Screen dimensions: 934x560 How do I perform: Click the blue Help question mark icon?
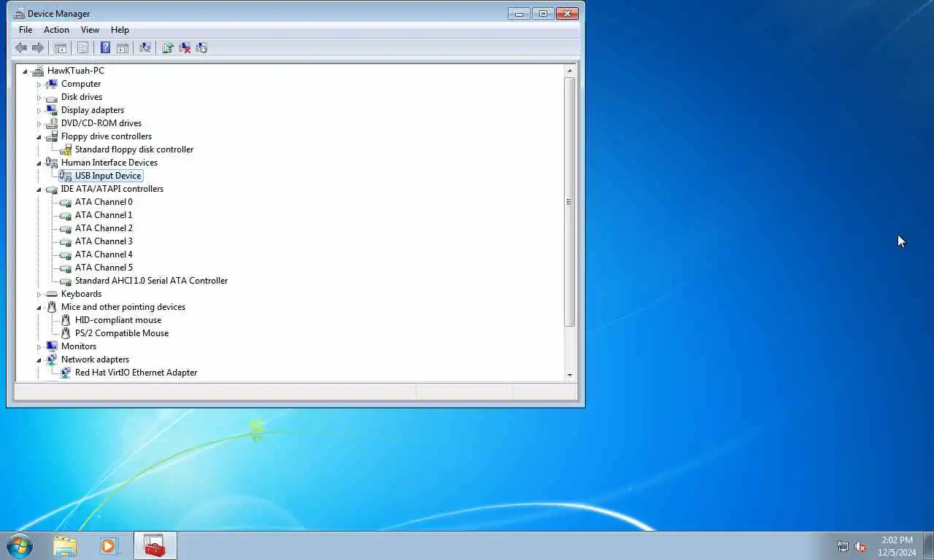[x=105, y=48]
